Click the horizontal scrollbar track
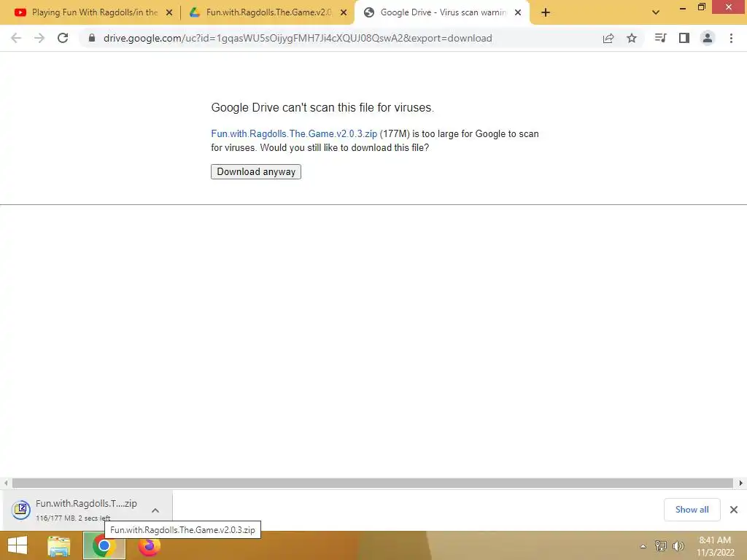 tap(373, 483)
